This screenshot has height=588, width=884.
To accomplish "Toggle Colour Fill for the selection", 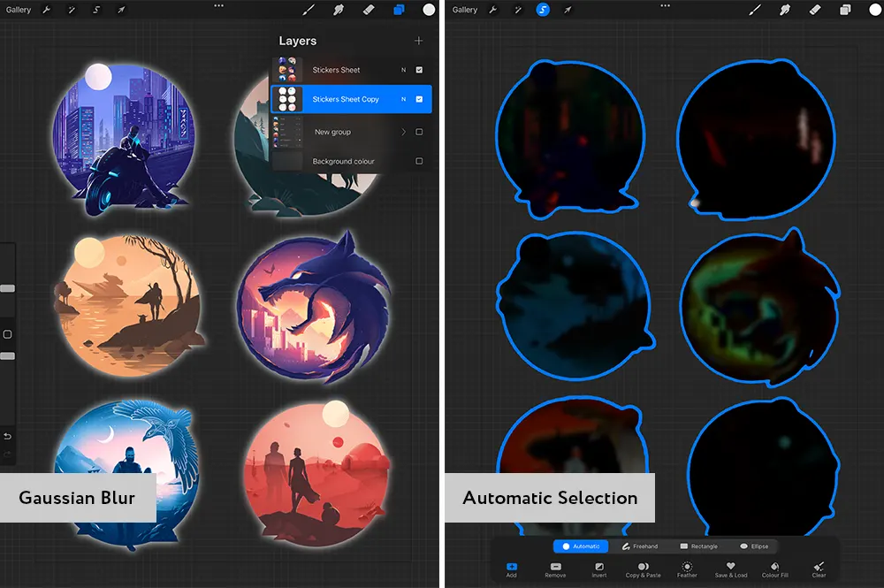I will (775, 570).
